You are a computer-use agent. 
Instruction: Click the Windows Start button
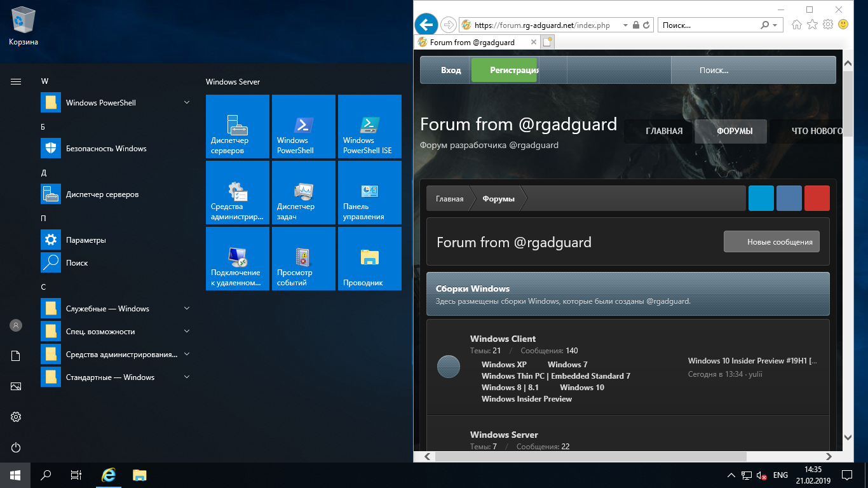coord(15,475)
